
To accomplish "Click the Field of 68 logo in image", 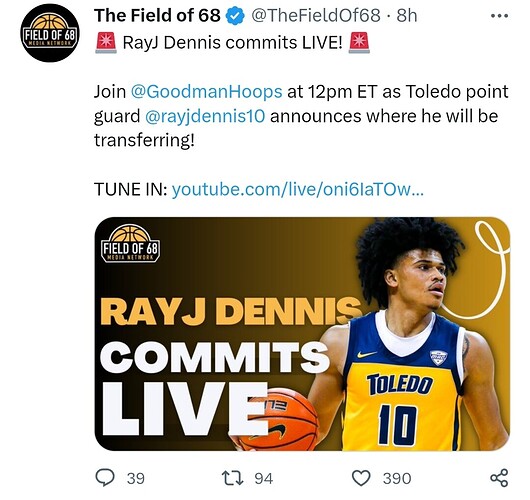I will pos(130,243).
